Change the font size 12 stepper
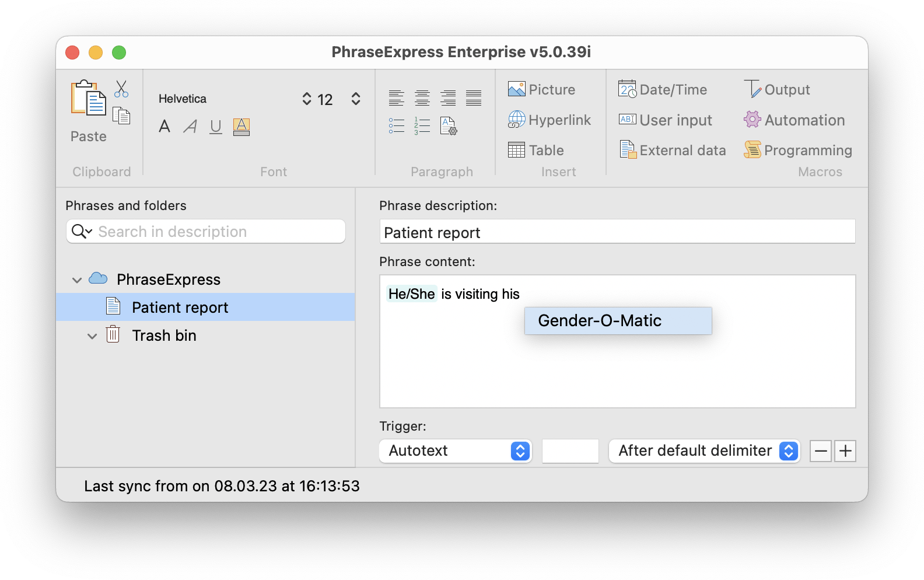924x580 pixels. point(356,99)
